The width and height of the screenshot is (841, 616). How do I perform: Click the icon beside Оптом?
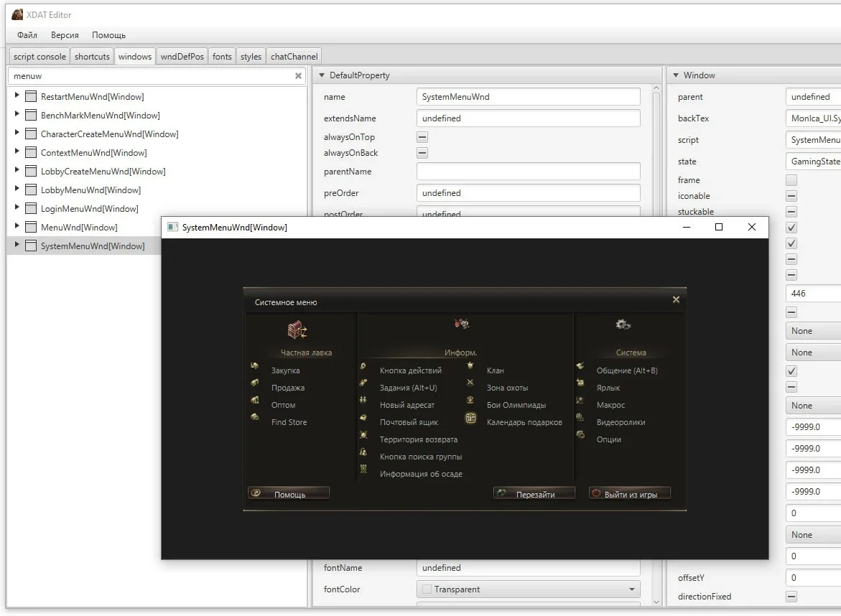coord(255,400)
